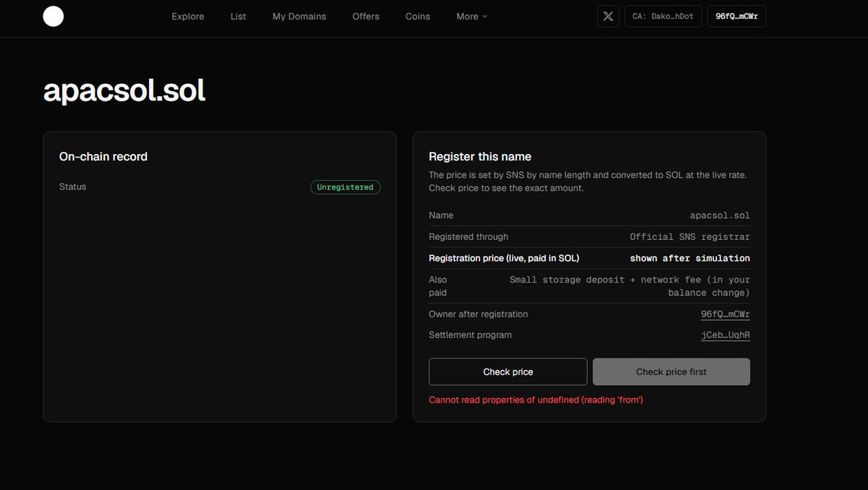Navigate to Coins
Viewport: 868px width, 490px height.
tap(418, 16)
